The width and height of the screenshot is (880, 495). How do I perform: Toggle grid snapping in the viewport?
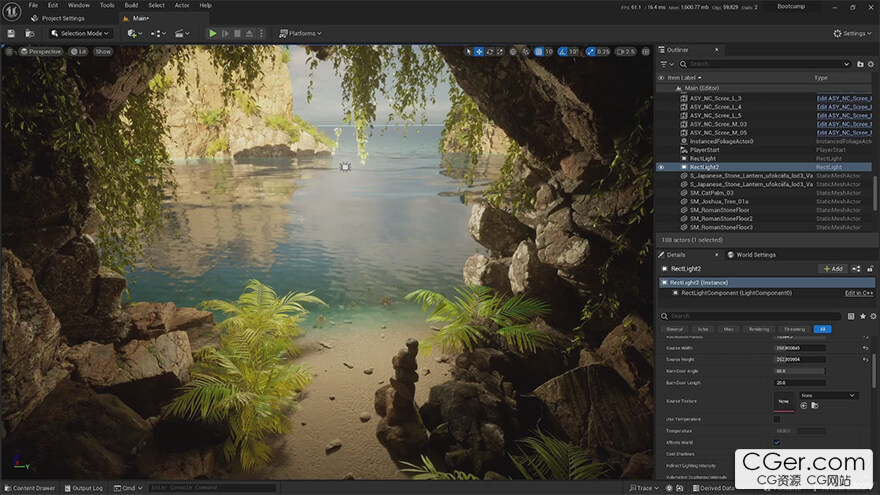539,52
